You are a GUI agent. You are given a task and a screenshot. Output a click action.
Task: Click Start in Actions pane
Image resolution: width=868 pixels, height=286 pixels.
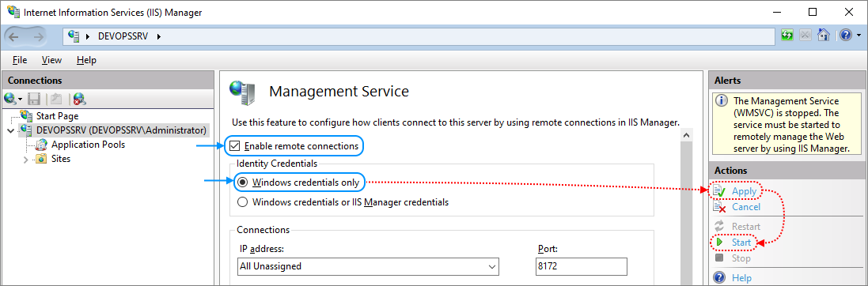pyautogui.click(x=741, y=243)
